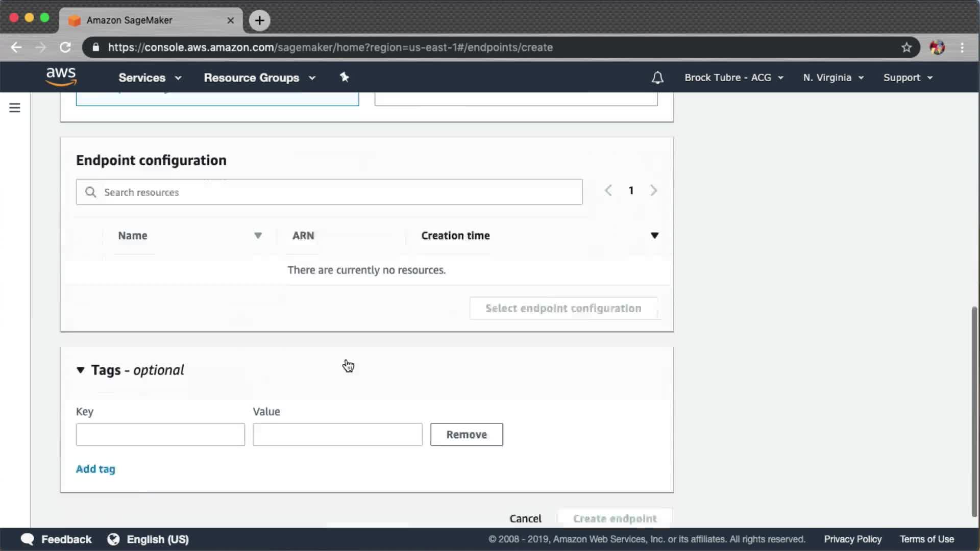
Task: Open Brock Tubre - ACG account menu
Action: pyautogui.click(x=733, y=78)
